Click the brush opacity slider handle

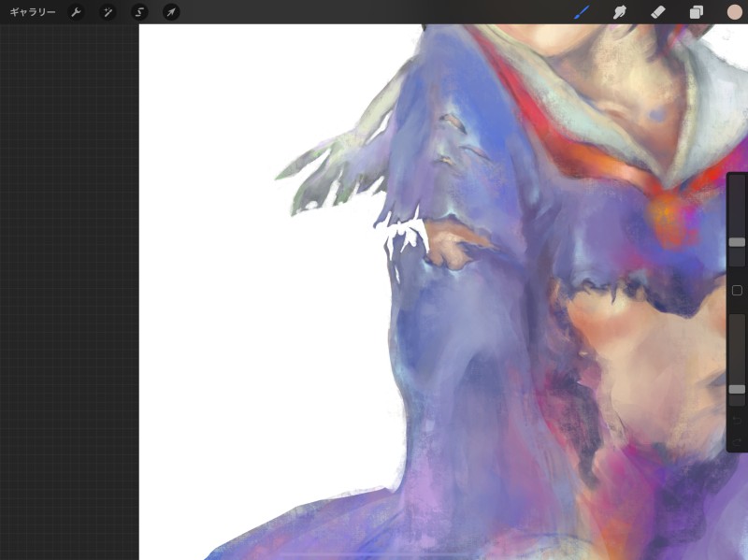pyautogui.click(x=737, y=389)
